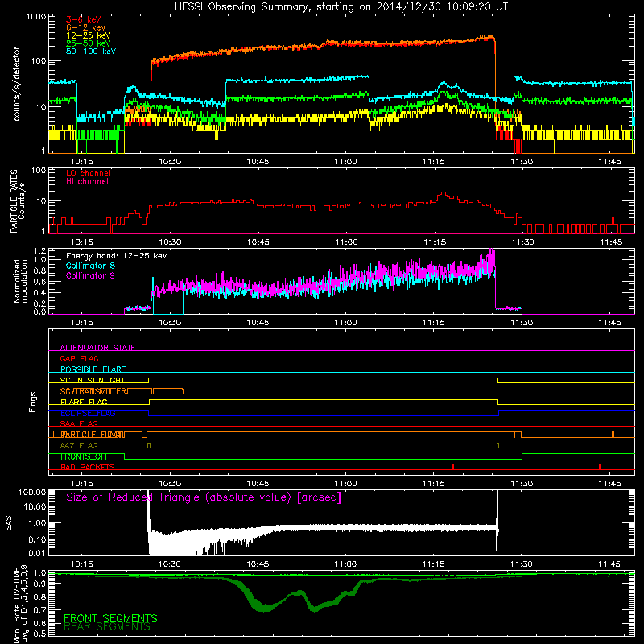The height and width of the screenshot is (644, 644).
Task: Click the 11:00 tick label under the Flags panel
Action: coord(346,484)
